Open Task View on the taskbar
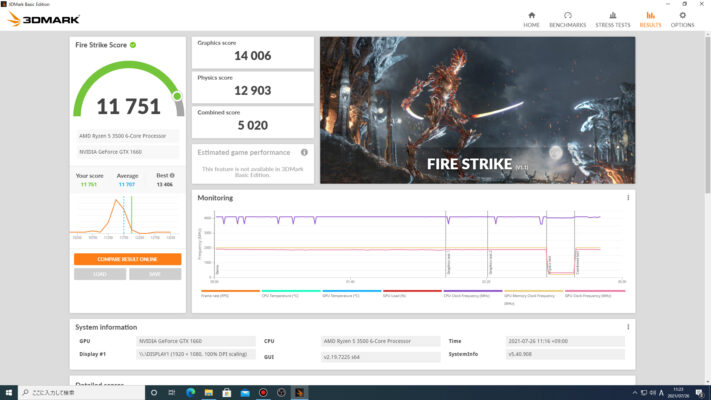This screenshot has height=400, width=711. pos(172,392)
